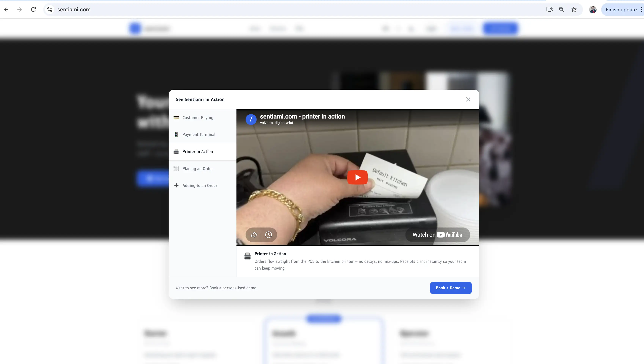Open video title 'sentiami.com - printer in action'
Image resolution: width=644 pixels, height=364 pixels.
(302, 117)
